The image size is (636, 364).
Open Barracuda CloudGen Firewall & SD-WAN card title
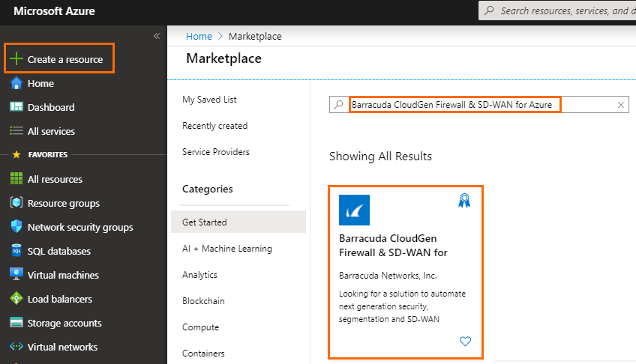(x=393, y=246)
